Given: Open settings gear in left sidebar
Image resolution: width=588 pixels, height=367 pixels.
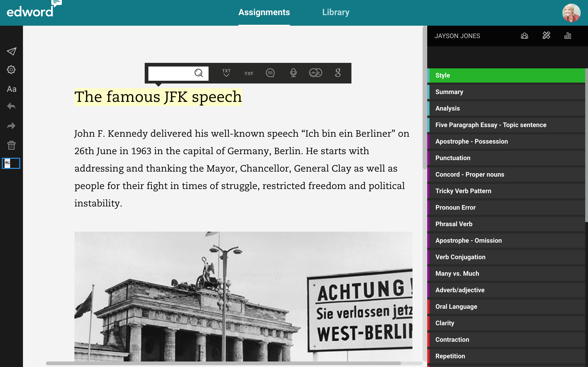Looking at the screenshot, I should pyautogui.click(x=11, y=70).
